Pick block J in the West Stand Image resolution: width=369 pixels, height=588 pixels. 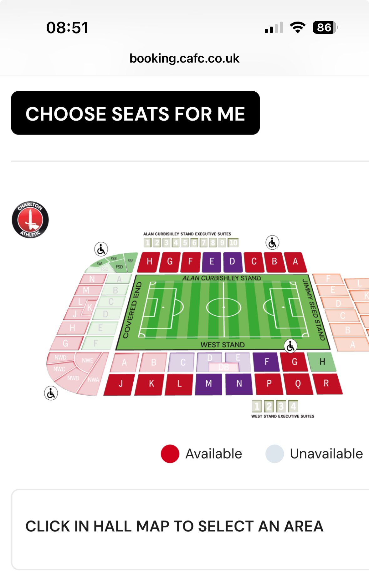point(120,384)
